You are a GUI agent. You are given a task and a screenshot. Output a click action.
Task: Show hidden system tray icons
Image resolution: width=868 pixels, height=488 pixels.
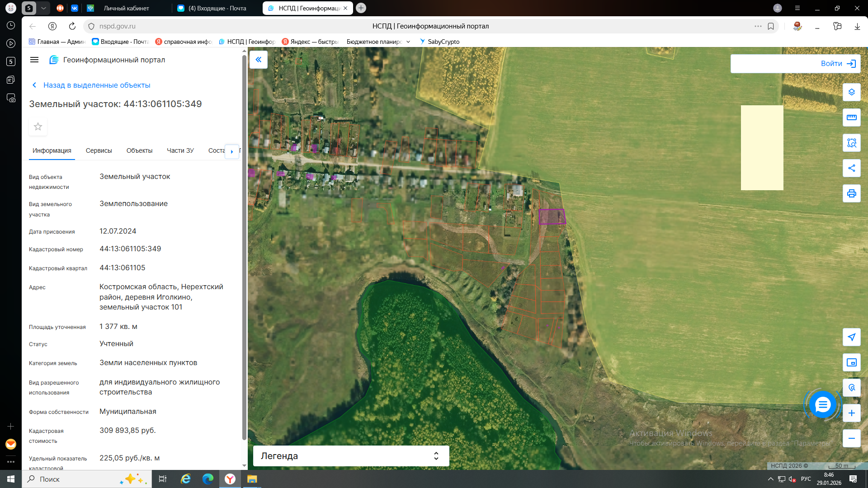tap(771, 479)
